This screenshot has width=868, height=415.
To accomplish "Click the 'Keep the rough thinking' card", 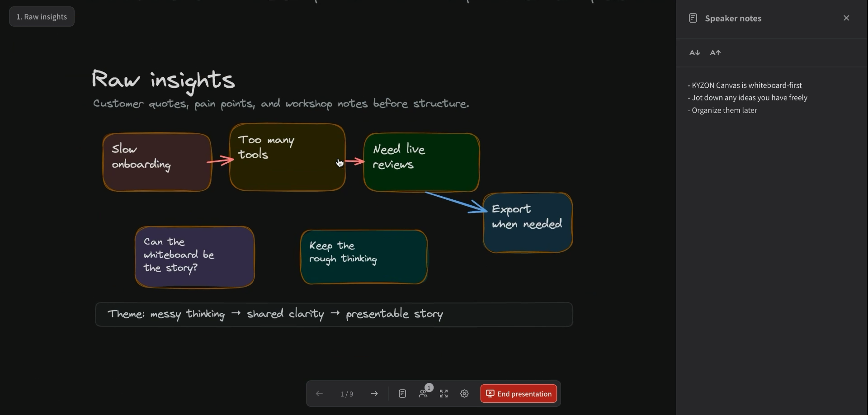I will 364,257.
